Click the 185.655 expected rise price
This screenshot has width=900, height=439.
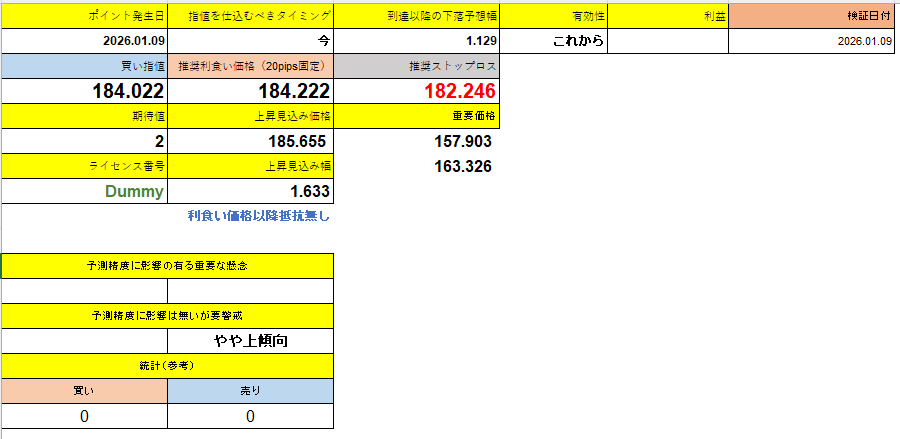[x=250, y=141]
